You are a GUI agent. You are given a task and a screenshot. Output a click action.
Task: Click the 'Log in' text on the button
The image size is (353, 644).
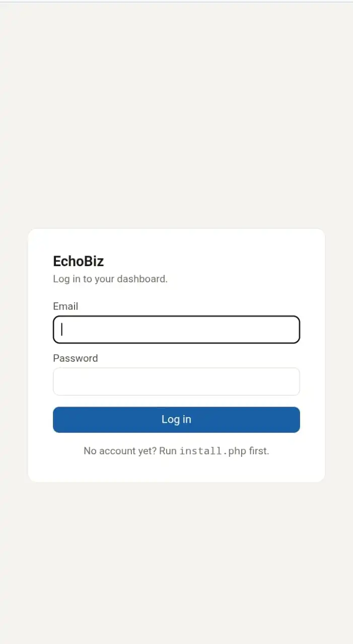click(x=176, y=420)
